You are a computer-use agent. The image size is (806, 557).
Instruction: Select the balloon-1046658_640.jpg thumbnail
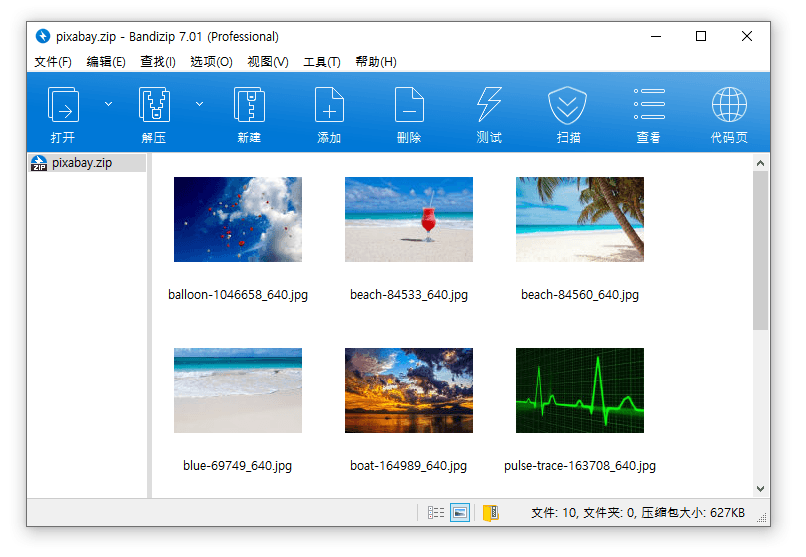[x=238, y=220]
